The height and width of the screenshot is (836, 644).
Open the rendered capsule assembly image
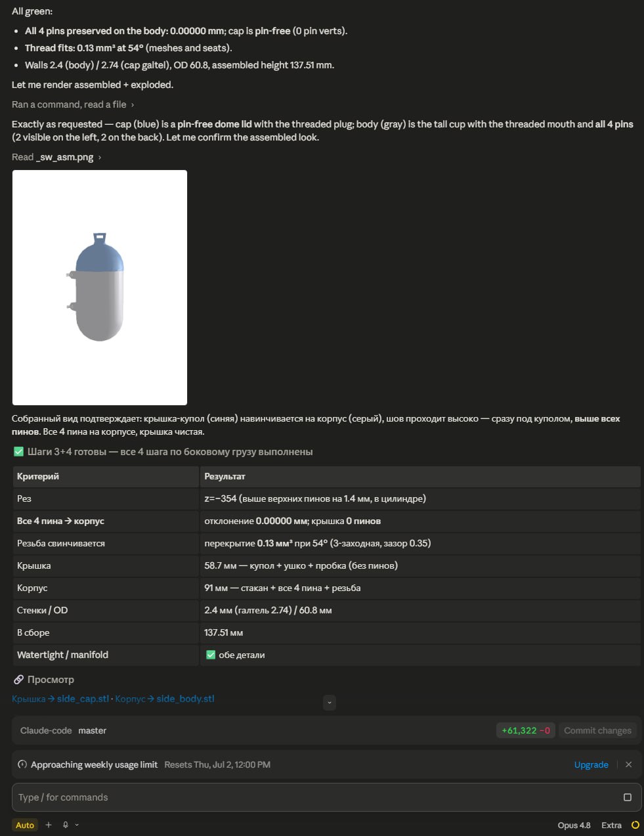click(x=100, y=288)
